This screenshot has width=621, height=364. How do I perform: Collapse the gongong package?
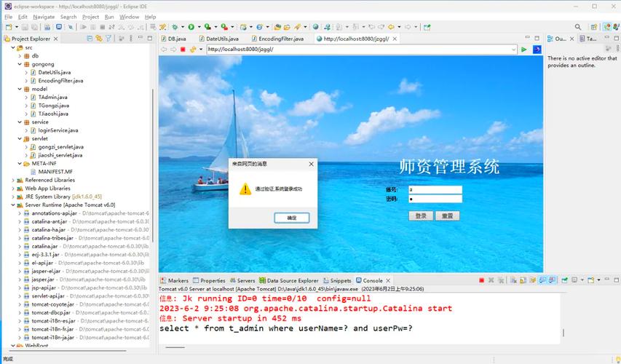tap(20, 64)
